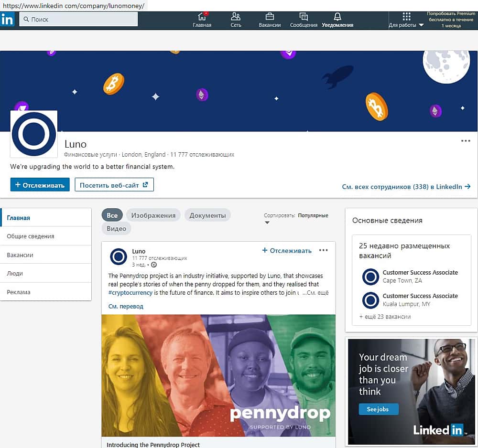Viewport: 478px width, 448px height.
Task: View all 338 employees on LinkedIn link
Action: point(406,187)
